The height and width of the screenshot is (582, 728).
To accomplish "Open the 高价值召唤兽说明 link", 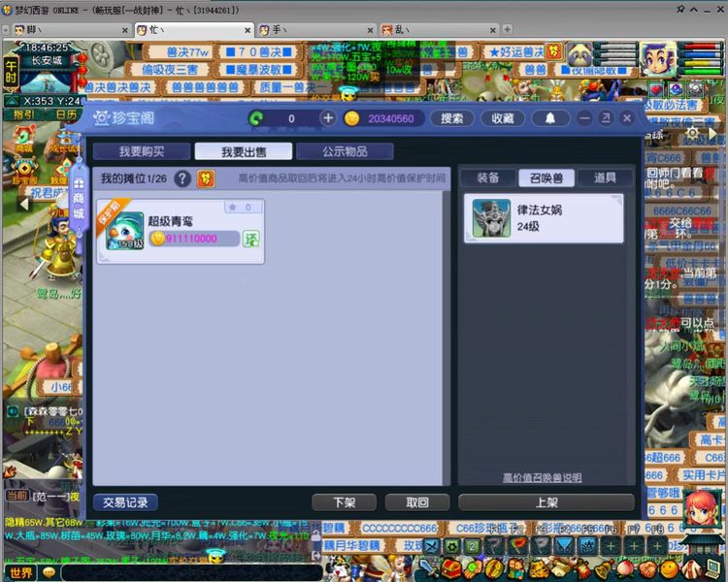I will [x=542, y=477].
